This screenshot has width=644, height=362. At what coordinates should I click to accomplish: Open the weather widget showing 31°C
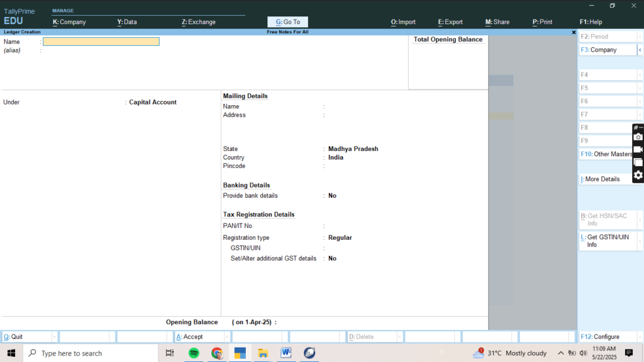pos(509,353)
